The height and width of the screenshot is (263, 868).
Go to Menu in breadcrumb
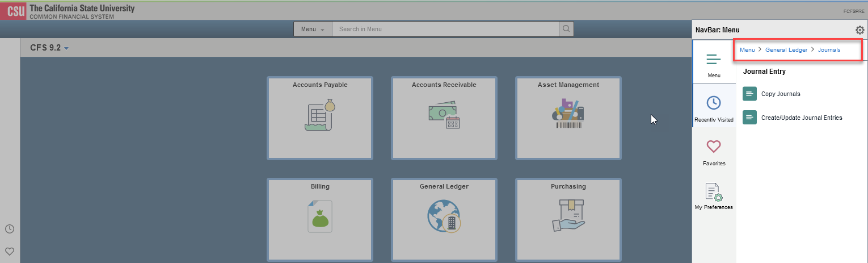tap(747, 50)
